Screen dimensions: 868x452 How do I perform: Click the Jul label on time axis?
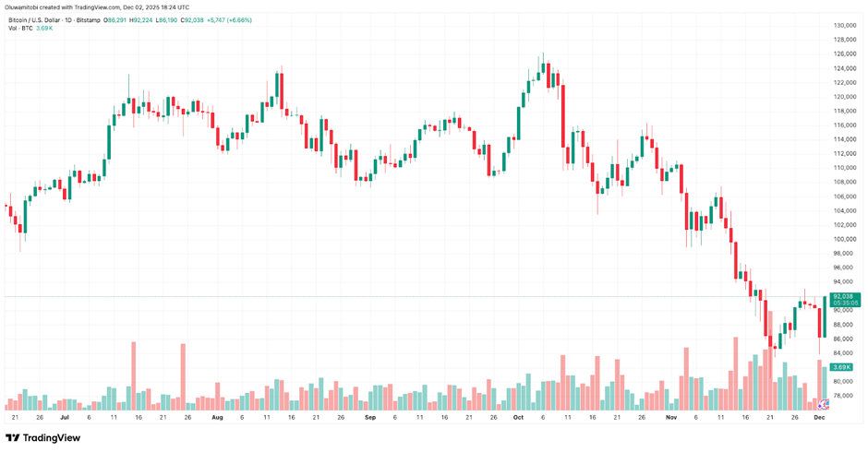[x=65, y=417]
